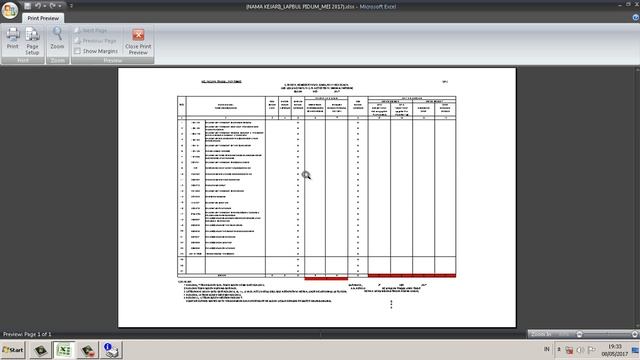The image size is (640, 360).
Task: Adjust the status bar zoom slider handle
Action: tap(579, 334)
